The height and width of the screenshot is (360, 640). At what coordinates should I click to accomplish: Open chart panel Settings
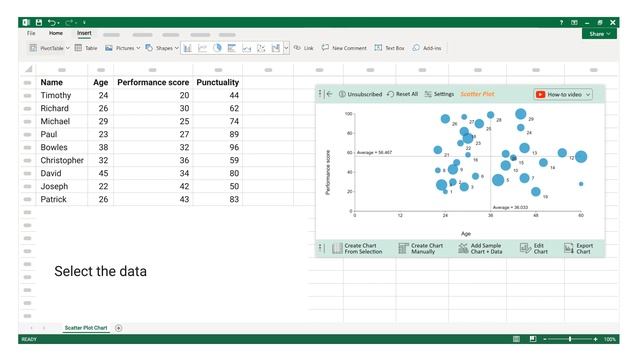tap(439, 94)
